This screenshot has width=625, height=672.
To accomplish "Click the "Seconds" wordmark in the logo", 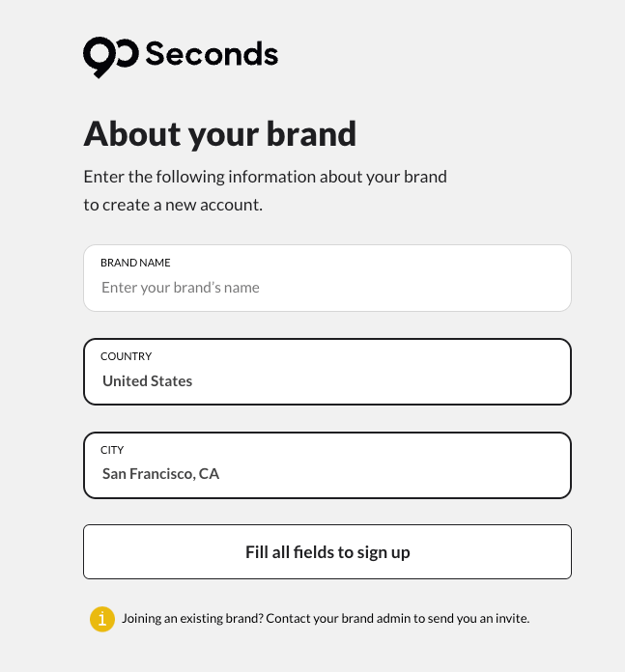I will coord(212,55).
